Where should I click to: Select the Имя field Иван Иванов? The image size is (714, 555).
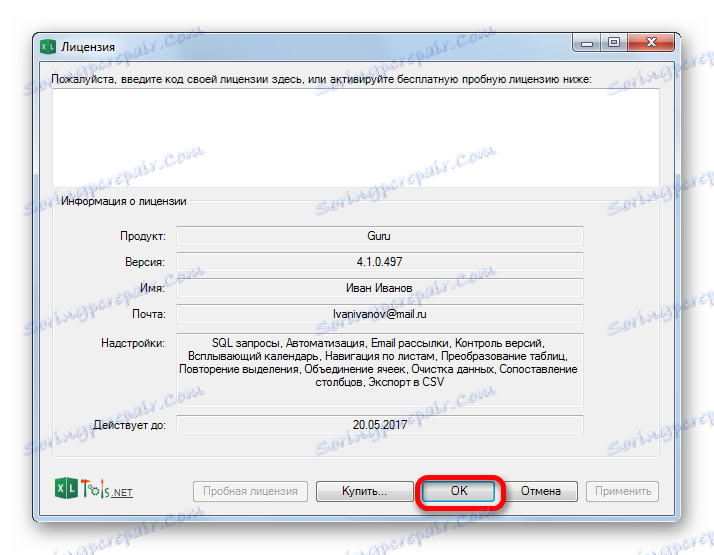380,288
